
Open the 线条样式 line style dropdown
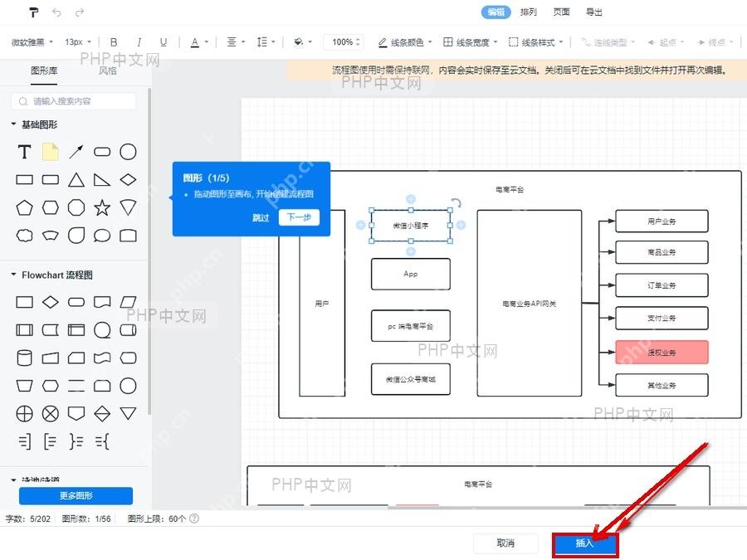535,42
